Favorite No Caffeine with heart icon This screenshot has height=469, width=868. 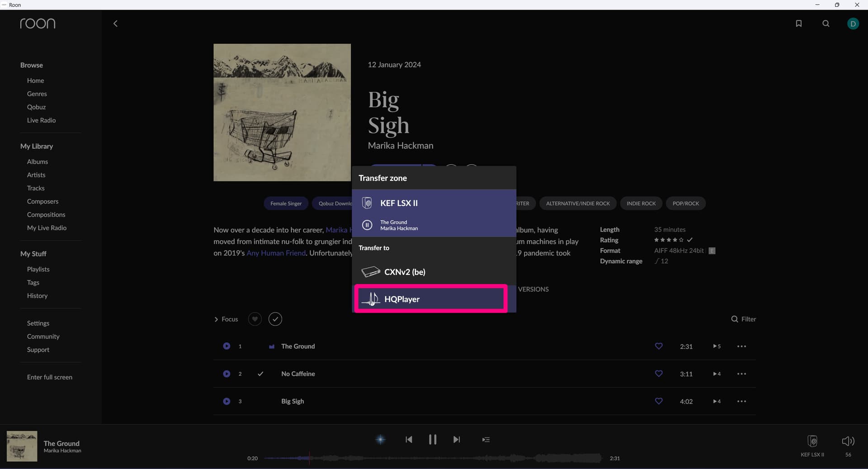(659, 374)
